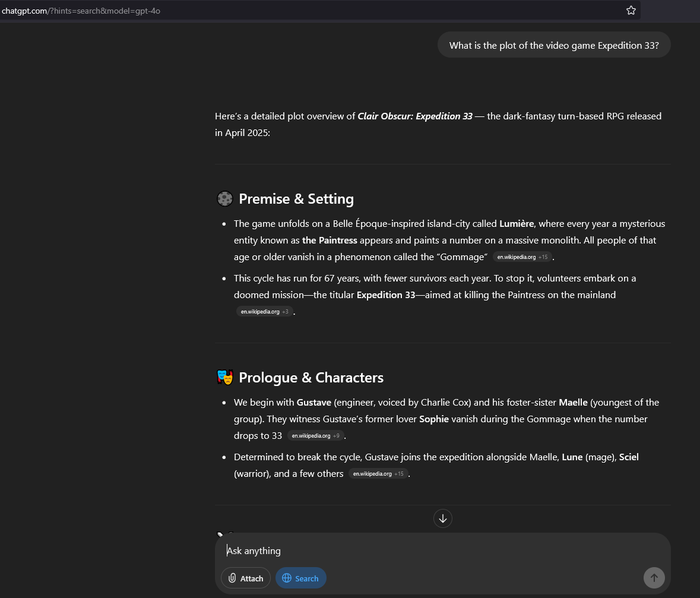This screenshot has width=700, height=598.
Task: Toggle the Search web mode button
Action: (x=300, y=578)
